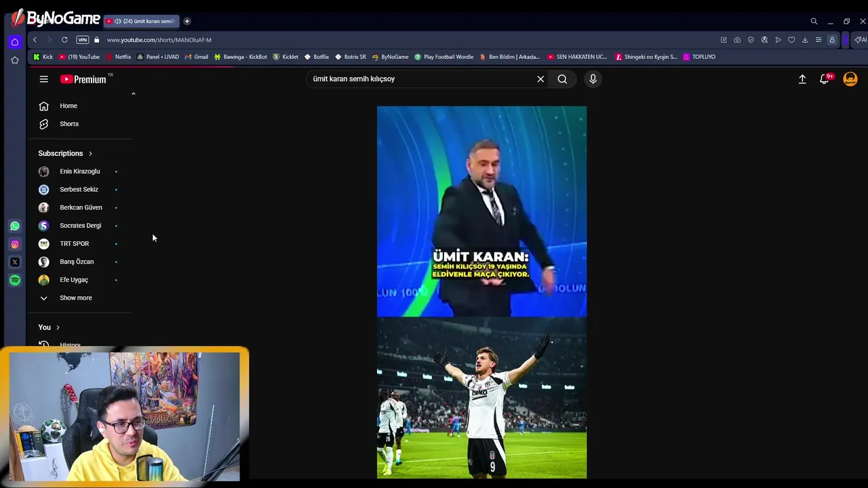868x488 pixels.
Task: Open the browser profile person icon
Action: click(832, 40)
